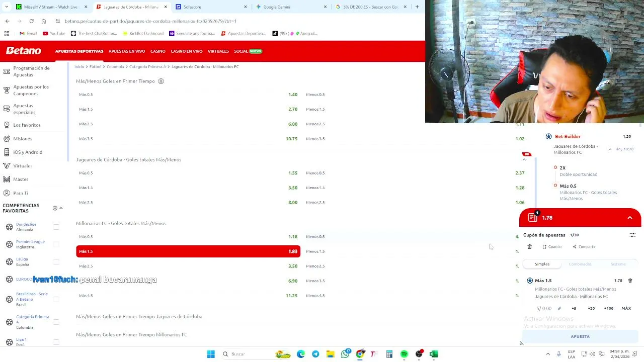
Task: Launch Excel from the taskbar
Action: [434, 354]
